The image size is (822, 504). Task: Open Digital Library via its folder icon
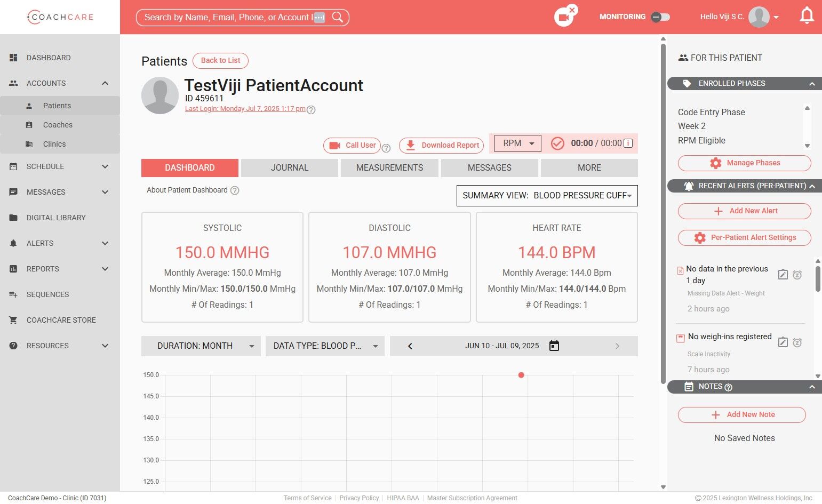click(x=13, y=218)
